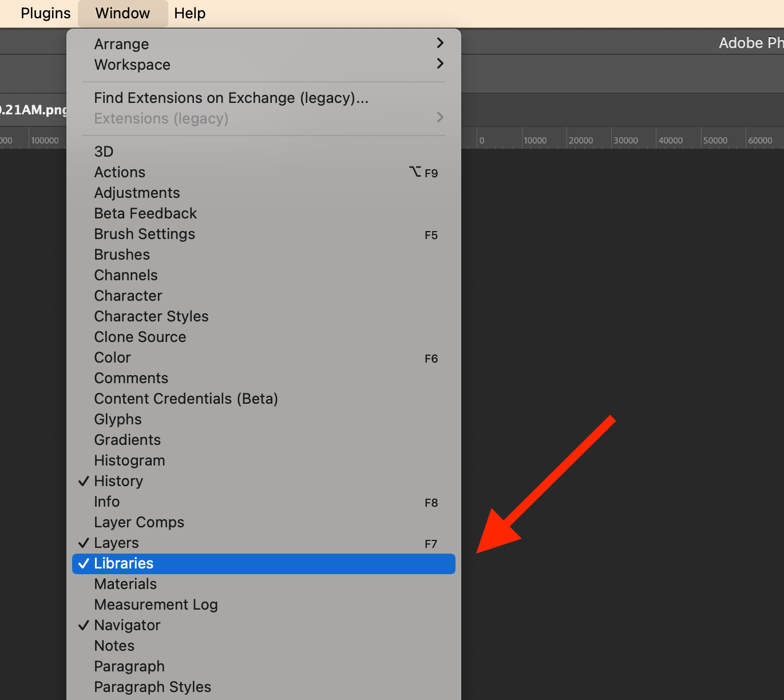Open the Clone Source panel
The image size is (784, 700).
(x=264, y=337)
